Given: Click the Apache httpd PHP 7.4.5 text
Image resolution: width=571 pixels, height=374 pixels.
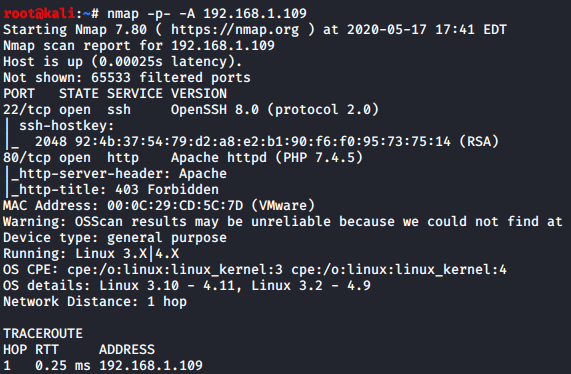Looking at the screenshot, I should click(x=267, y=158).
